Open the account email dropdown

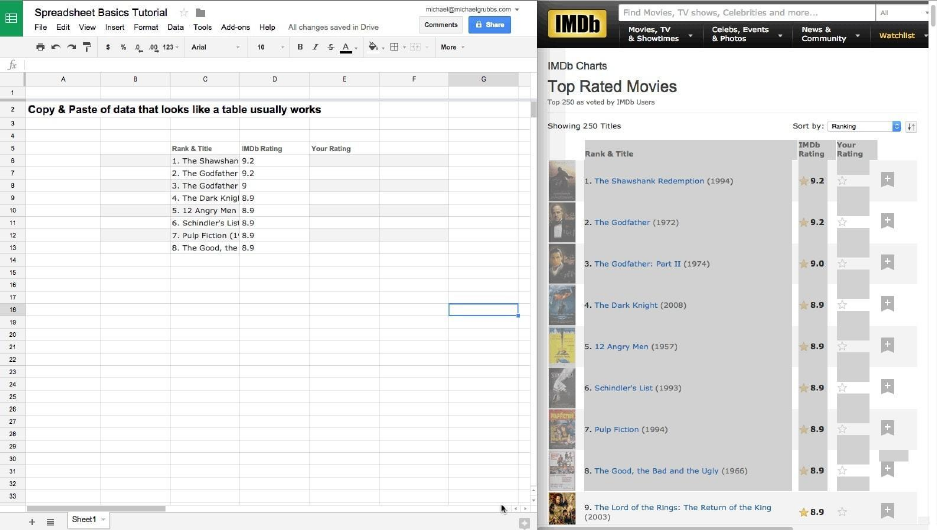click(472, 9)
